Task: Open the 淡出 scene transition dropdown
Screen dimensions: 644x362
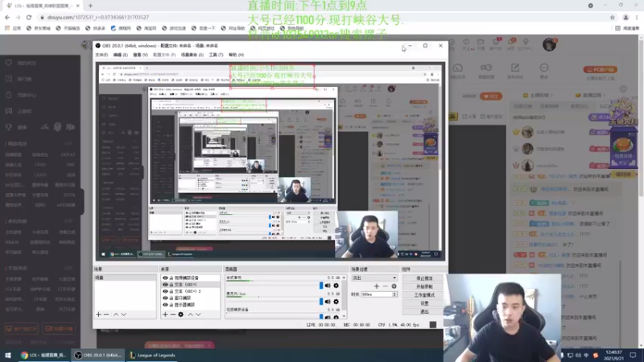Action: (x=374, y=278)
